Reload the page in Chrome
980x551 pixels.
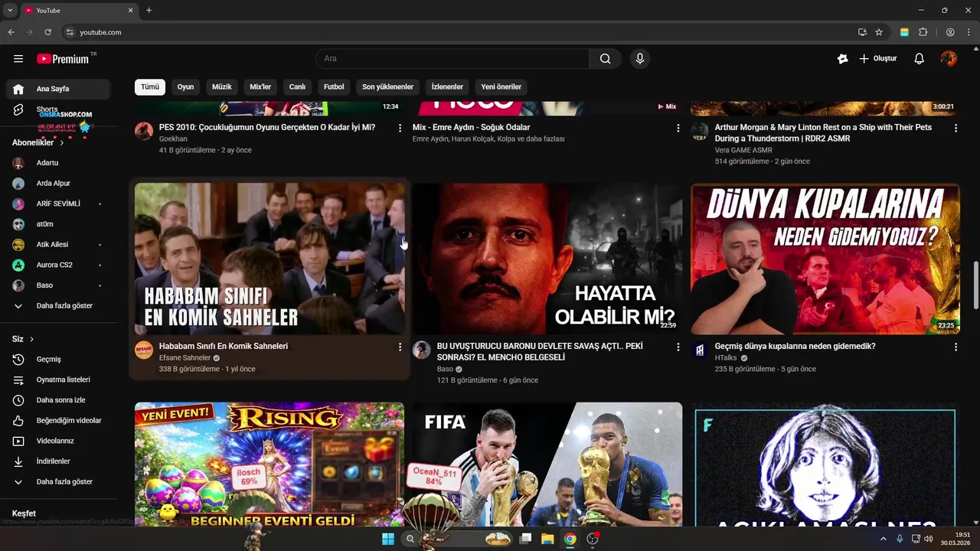pyautogui.click(x=47, y=32)
